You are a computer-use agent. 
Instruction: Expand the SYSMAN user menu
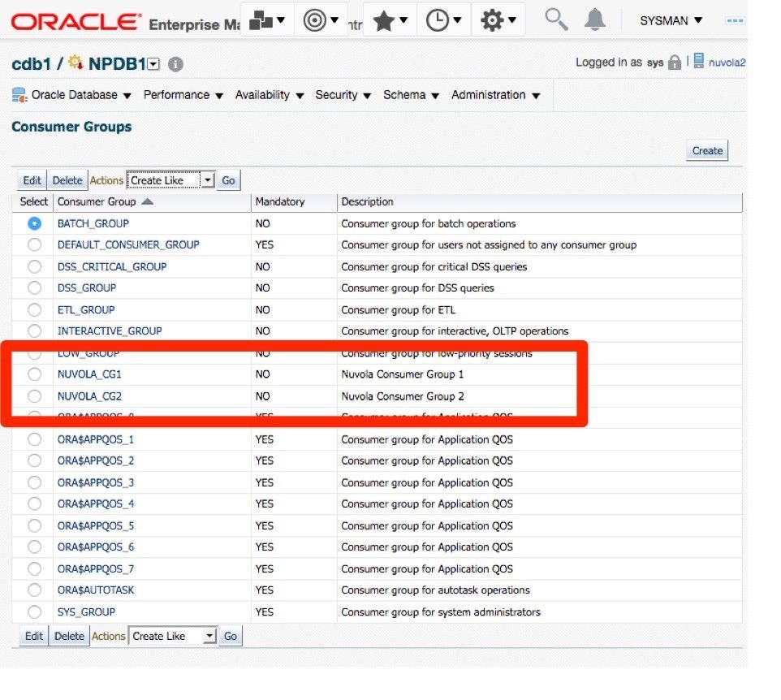pos(671,20)
